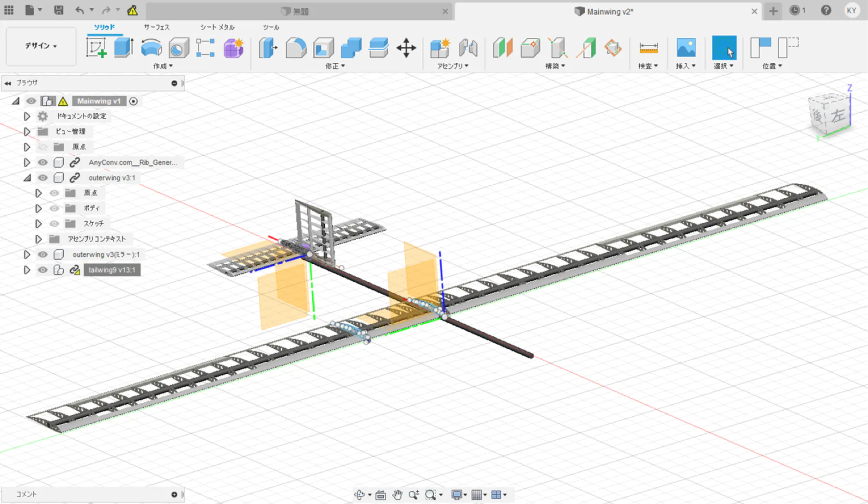The width and height of the screenshot is (868, 504).
Task: Choose the Fillet tool in the modify group
Action: (296, 48)
